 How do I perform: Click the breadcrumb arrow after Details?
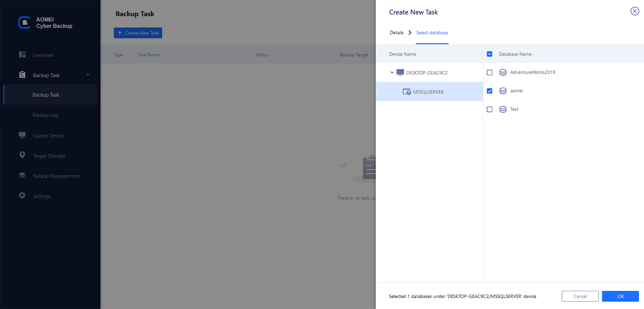tap(410, 33)
